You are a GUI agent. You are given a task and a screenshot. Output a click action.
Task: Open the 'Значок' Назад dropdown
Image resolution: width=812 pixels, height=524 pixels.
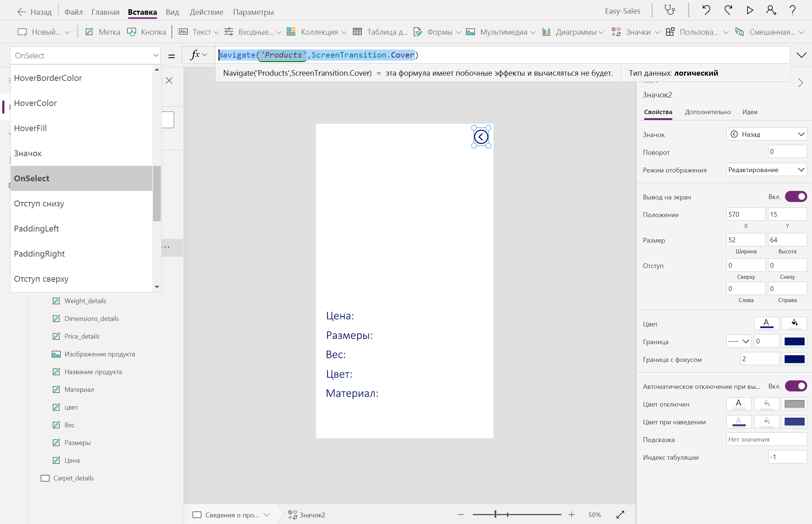(x=766, y=134)
